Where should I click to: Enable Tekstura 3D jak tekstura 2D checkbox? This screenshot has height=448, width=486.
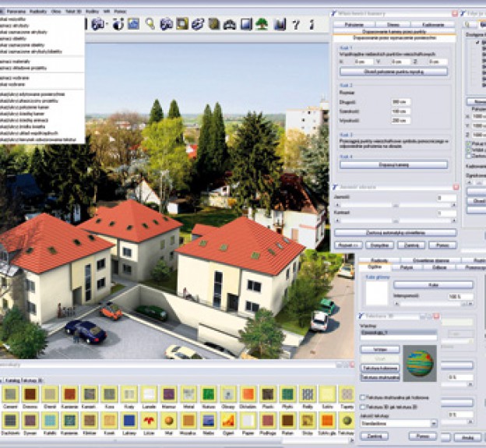pos(362,407)
